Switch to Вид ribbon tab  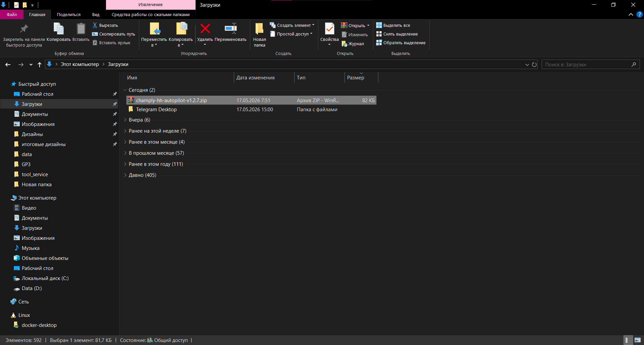pyautogui.click(x=96, y=15)
